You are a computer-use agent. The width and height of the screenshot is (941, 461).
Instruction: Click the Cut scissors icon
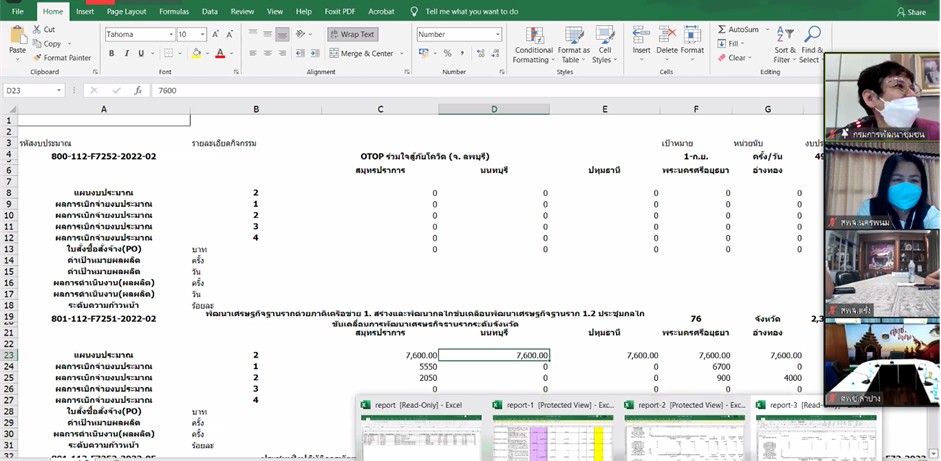point(37,29)
